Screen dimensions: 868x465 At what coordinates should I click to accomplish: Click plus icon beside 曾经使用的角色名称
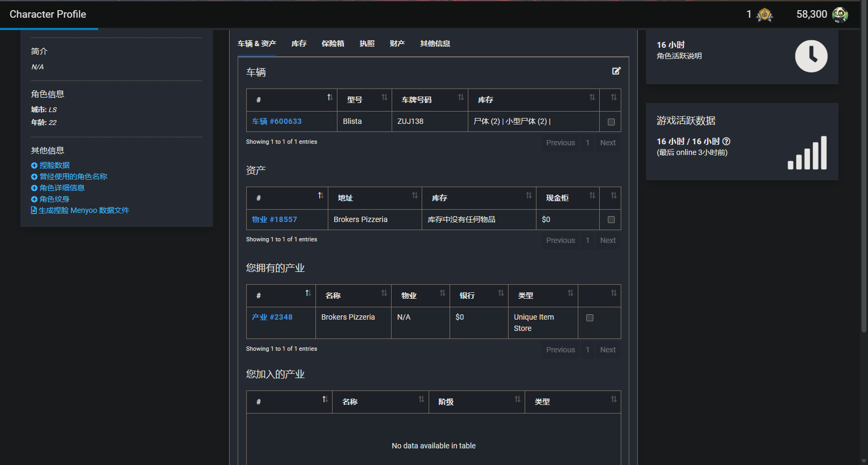click(x=34, y=177)
